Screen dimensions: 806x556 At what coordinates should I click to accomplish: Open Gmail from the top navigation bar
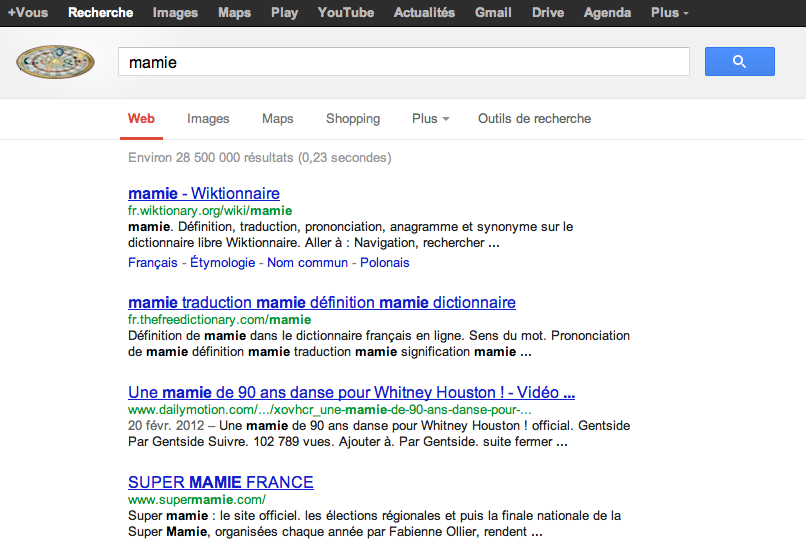(493, 13)
